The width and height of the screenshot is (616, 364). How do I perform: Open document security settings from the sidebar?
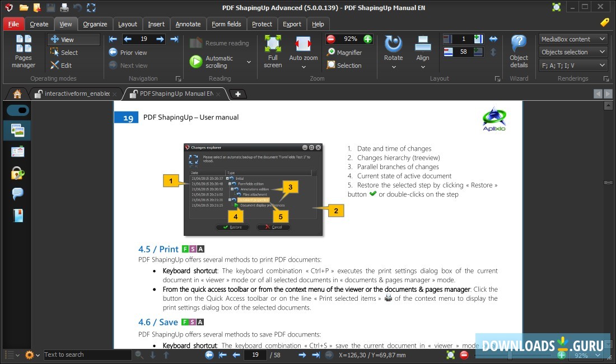point(17,172)
